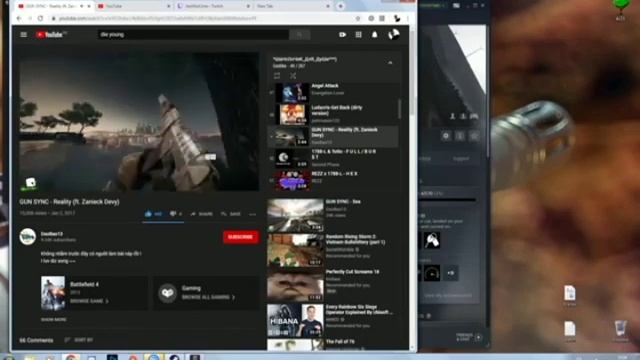Open the suggested video GUN SYNC - Sea
This screenshot has width=640, height=360.
(x=333, y=215)
